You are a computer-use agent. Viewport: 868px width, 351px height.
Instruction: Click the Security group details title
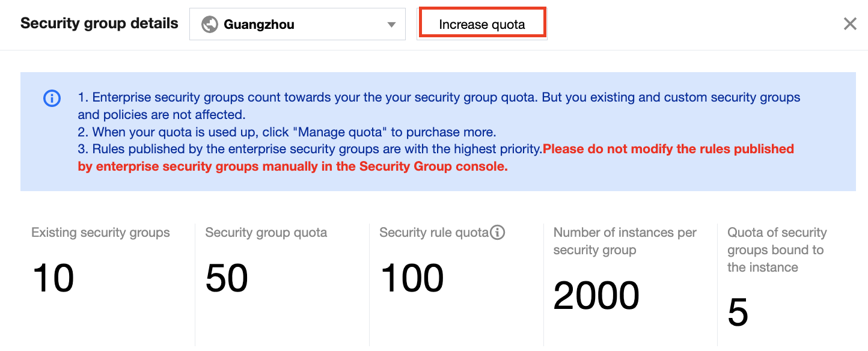[x=99, y=23]
